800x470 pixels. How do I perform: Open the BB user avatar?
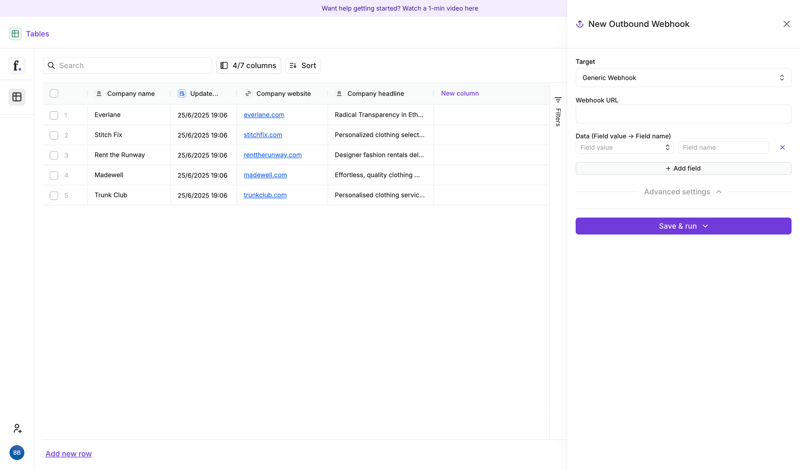click(x=17, y=453)
